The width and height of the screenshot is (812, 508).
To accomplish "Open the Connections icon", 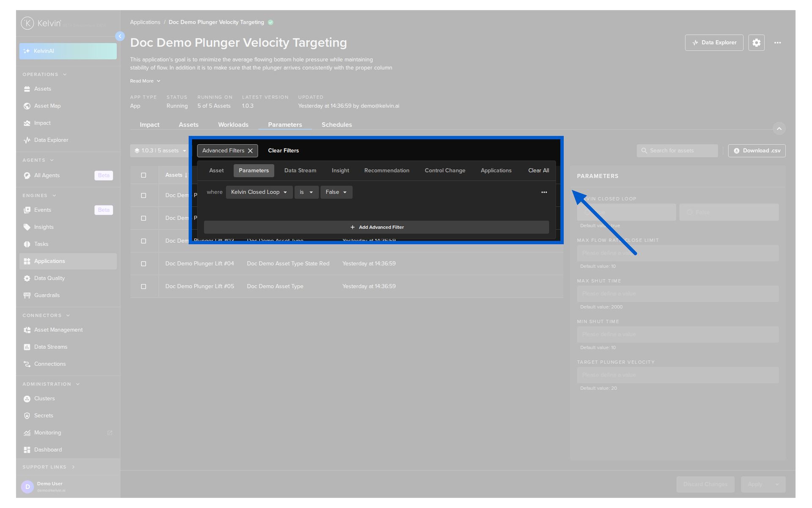I will point(27,364).
